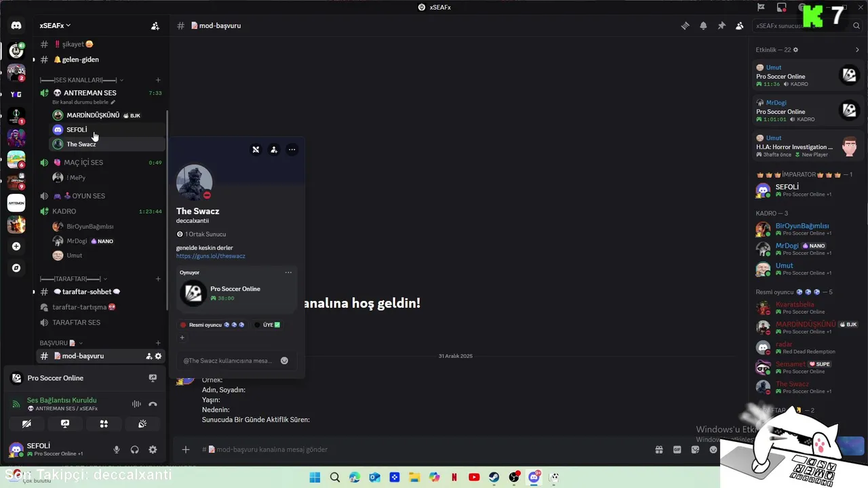Open mod-başvuru channel settings gear
The width and height of the screenshot is (868, 488).
pyautogui.click(x=158, y=356)
